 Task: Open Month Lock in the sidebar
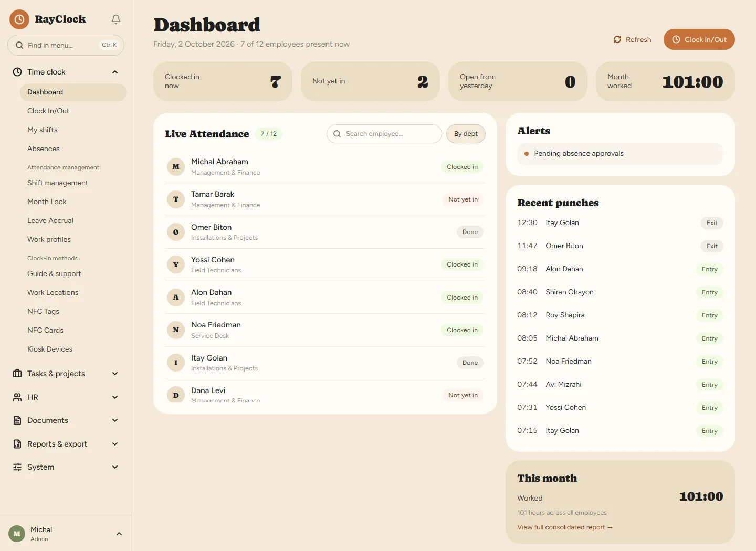pyautogui.click(x=73, y=202)
